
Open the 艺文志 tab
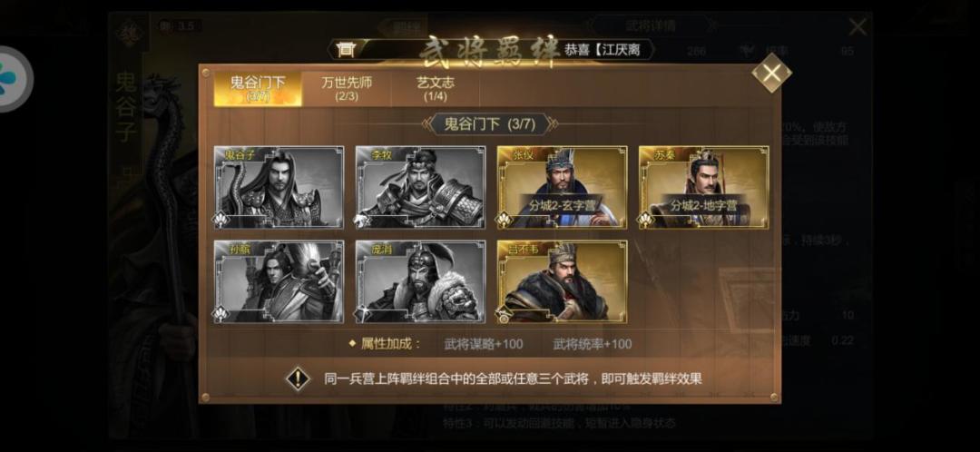[435, 89]
